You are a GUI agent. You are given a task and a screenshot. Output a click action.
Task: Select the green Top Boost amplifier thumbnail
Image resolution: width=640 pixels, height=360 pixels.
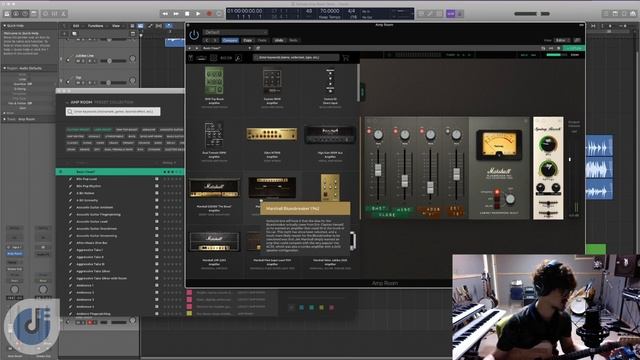tap(214, 80)
